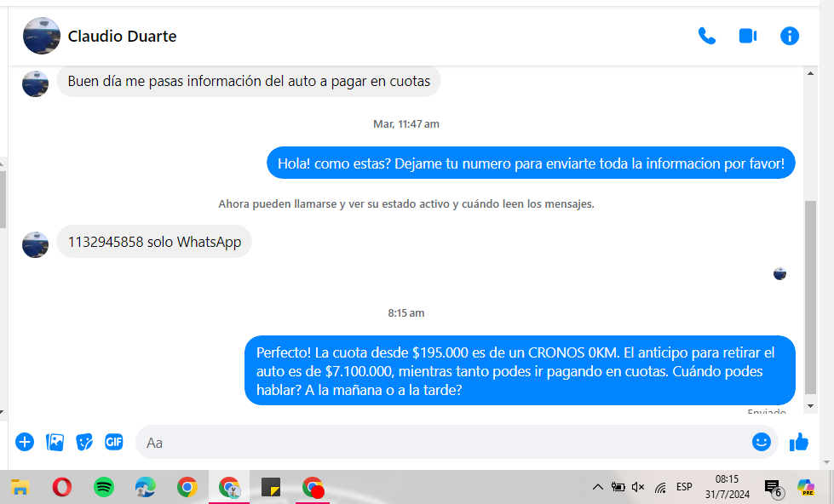Send a thumbs up like

799,442
